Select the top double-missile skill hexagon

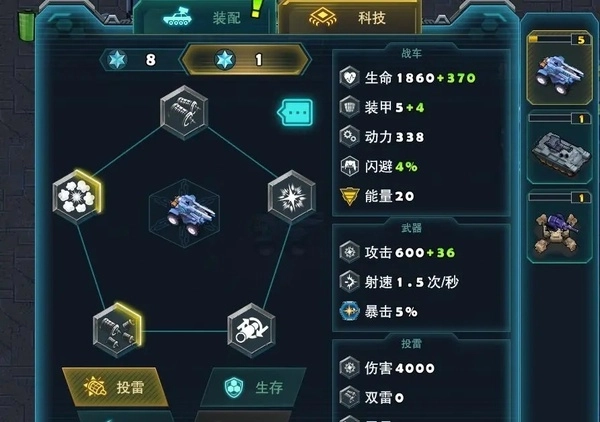click(184, 112)
